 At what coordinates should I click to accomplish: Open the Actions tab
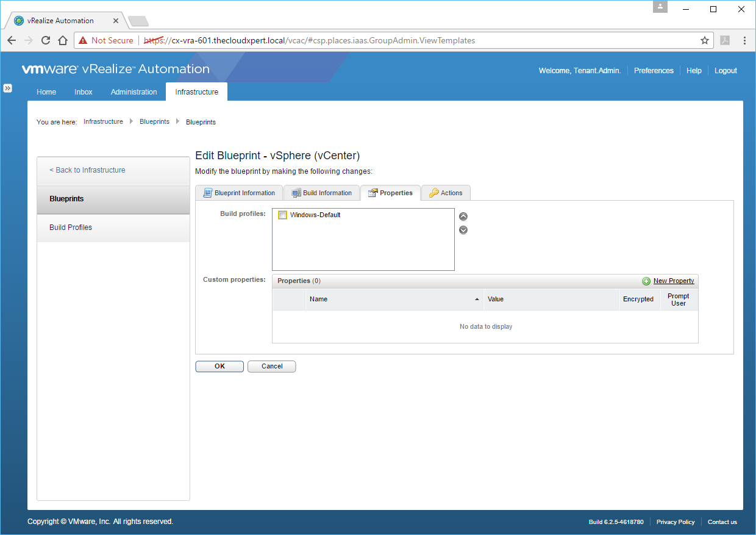[446, 193]
